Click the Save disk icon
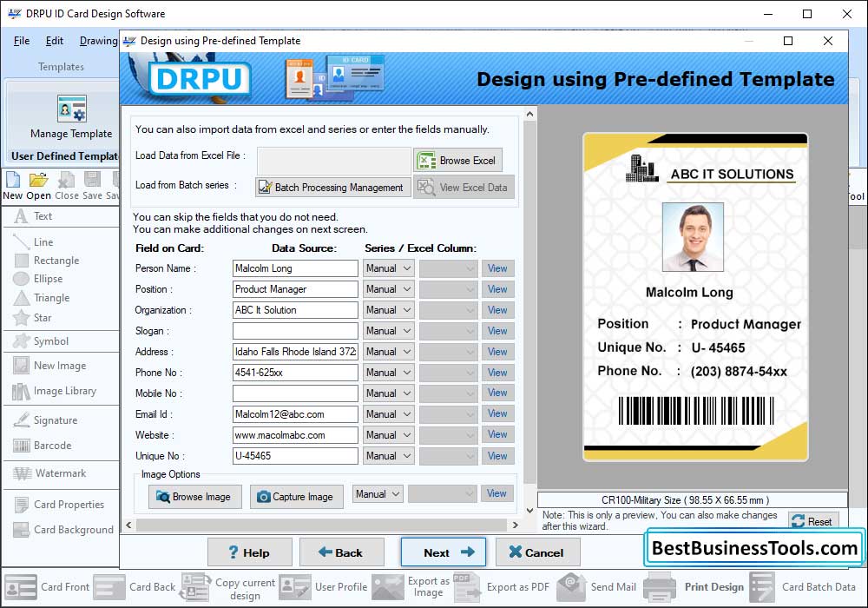Image resolution: width=868 pixels, height=608 pixels. click(x=93, y=180)
